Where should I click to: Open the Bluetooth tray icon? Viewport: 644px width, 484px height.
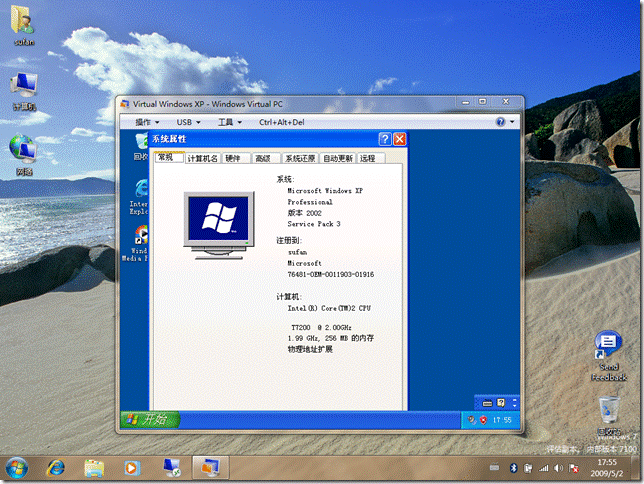pos(513,468)
